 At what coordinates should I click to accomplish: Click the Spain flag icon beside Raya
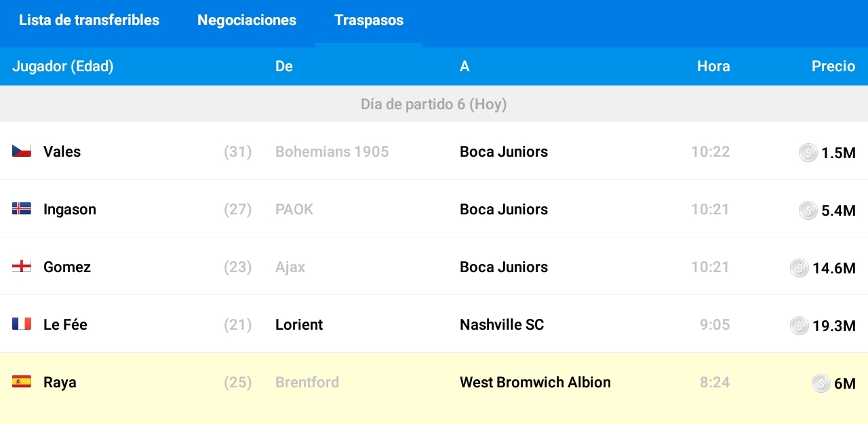pos(22,382)
